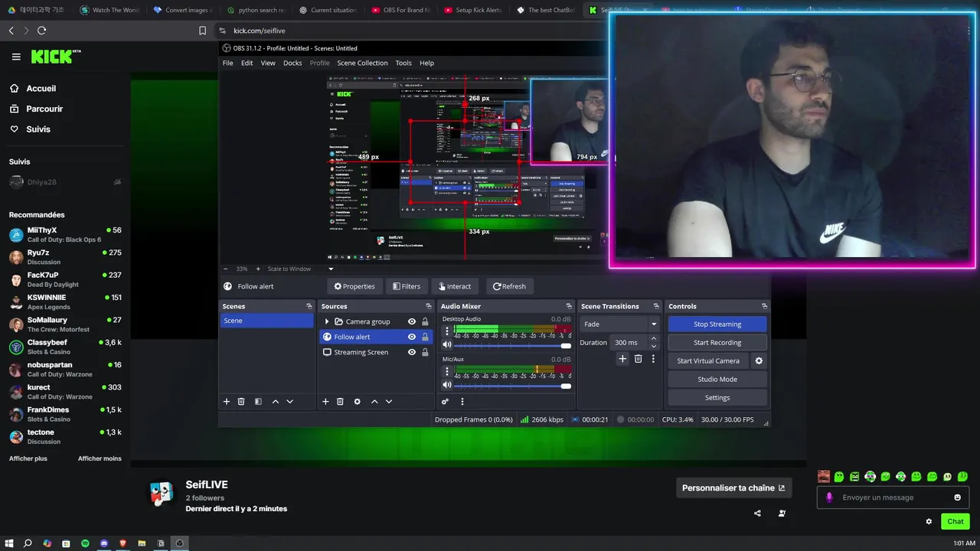Open emoji picker in message box
This screenshot has height=551, width=980.
957,497
